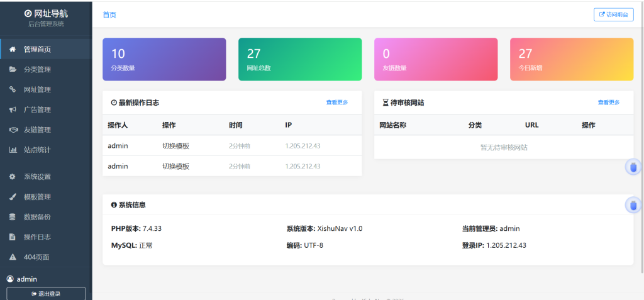Click 查看更多 in 待审核网站 panel
Image resolution: width=644 pixels, height=300 pixels.
(x=609, y=103)
